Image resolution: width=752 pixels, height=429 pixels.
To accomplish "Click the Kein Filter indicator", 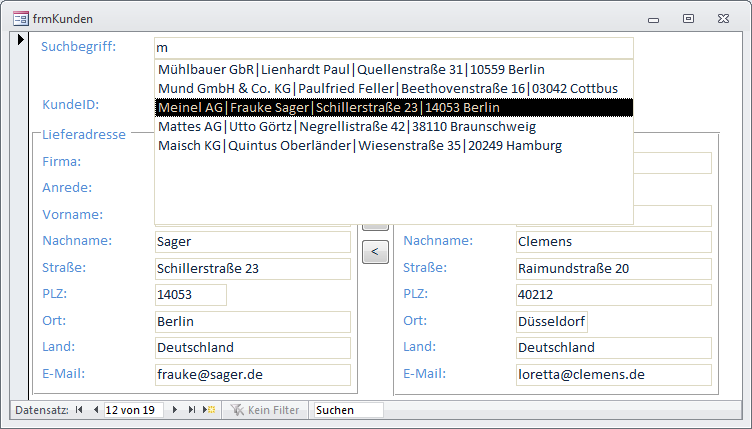I will (265, 410).
